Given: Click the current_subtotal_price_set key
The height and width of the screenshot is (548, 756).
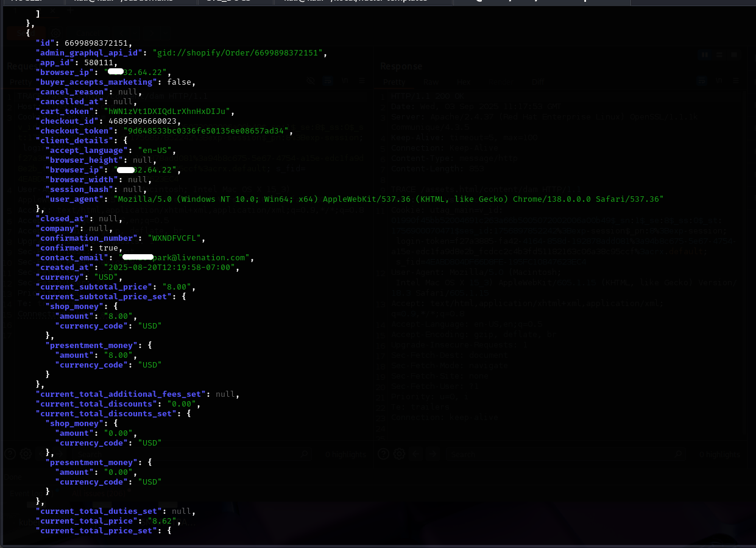Looking at the screenshot, I should click(x=104, y=296).
